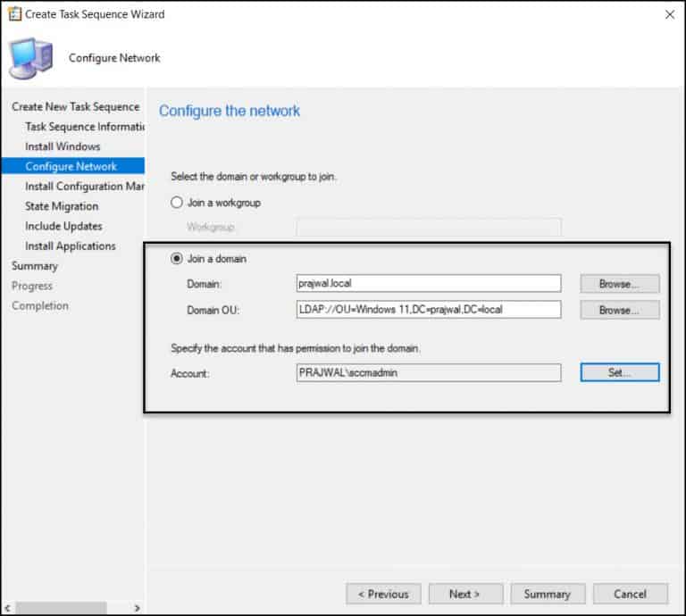
Task: Go back with the Previous button
Action: 383,595
